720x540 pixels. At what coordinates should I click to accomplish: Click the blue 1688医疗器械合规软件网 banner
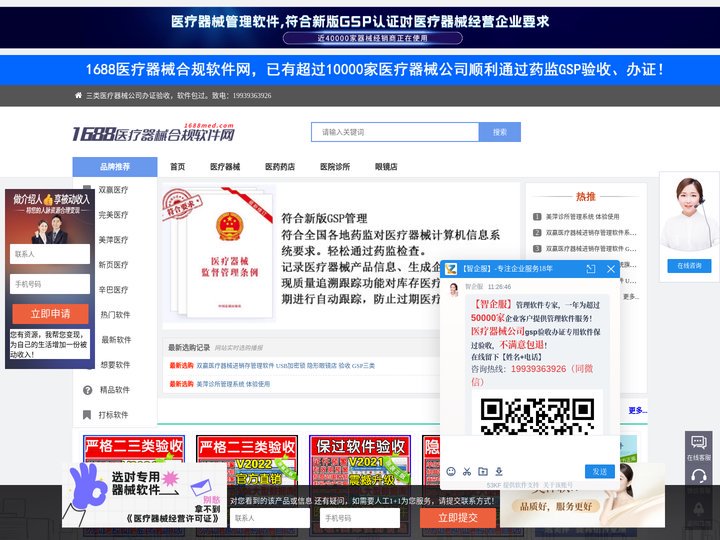360,70
